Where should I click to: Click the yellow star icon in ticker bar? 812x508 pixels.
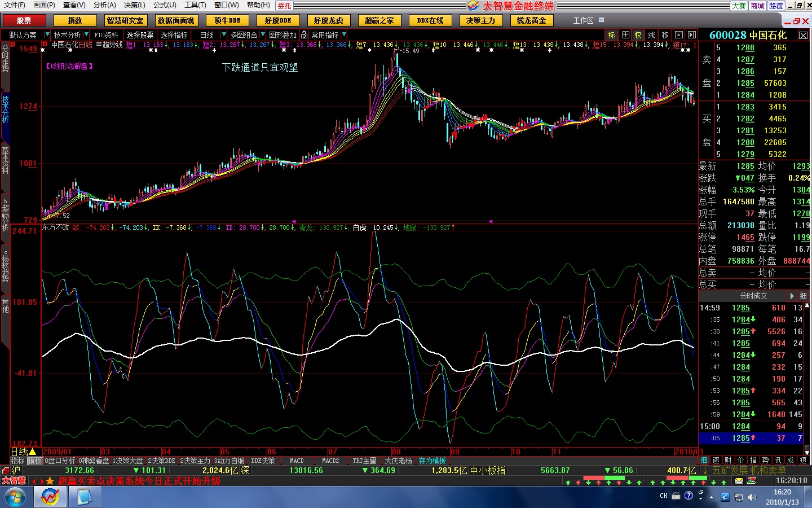click(50, 481)
